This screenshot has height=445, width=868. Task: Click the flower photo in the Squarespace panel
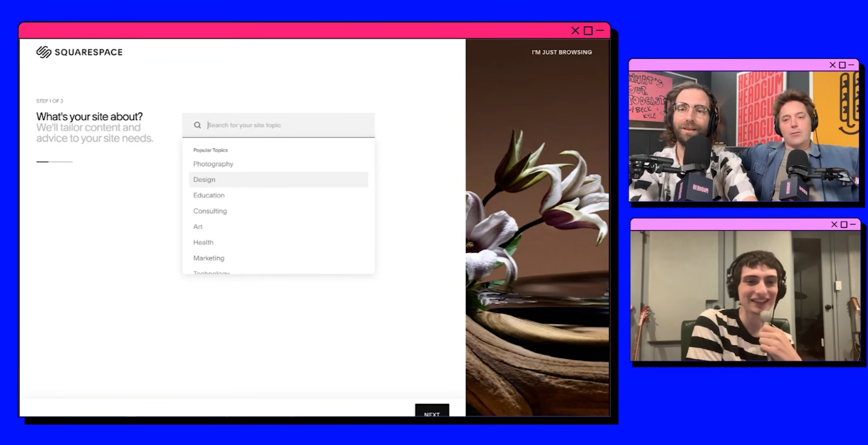pyautogui.click(x=538, y=228)
